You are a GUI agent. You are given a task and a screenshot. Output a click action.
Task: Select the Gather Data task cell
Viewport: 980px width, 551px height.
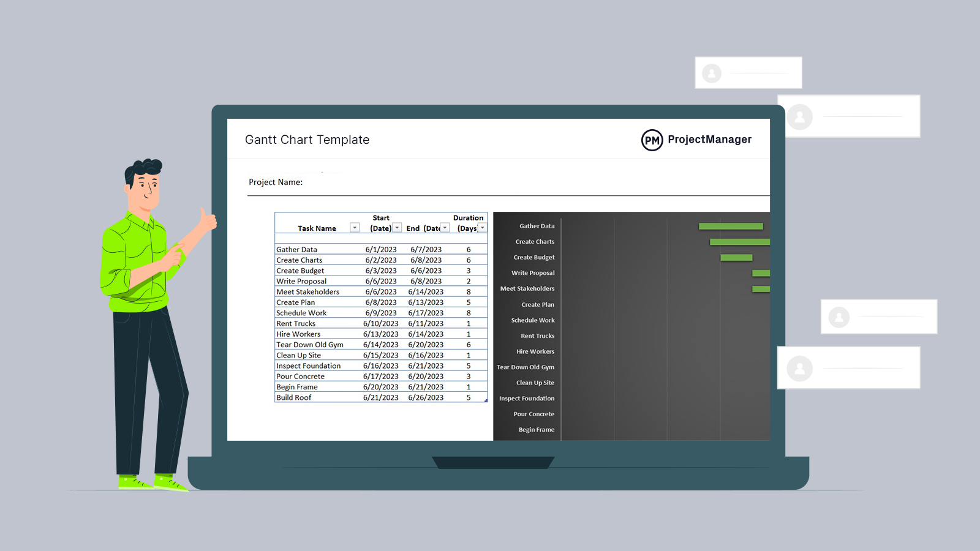point(297,250)
